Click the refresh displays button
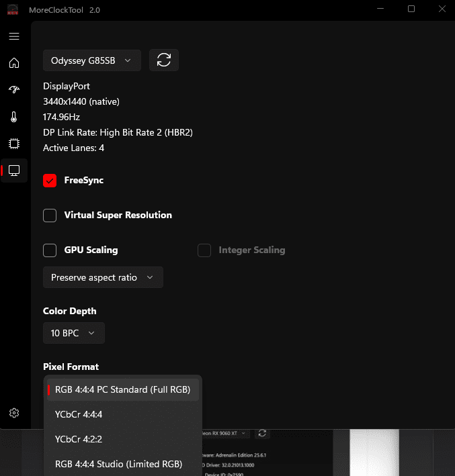455x476 pixels. [164, 60]
